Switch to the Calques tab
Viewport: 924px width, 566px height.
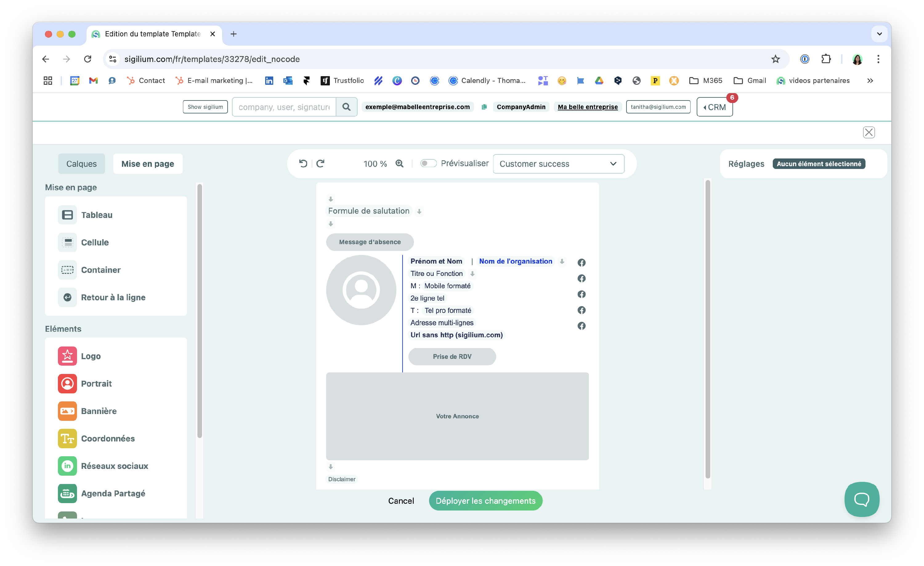pyautogui.click(x=81, y=164)
